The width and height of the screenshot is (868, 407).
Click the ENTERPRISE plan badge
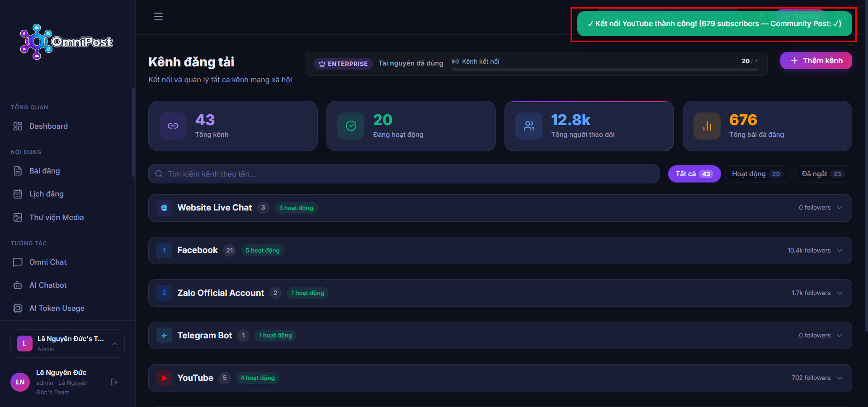(344, 64)
